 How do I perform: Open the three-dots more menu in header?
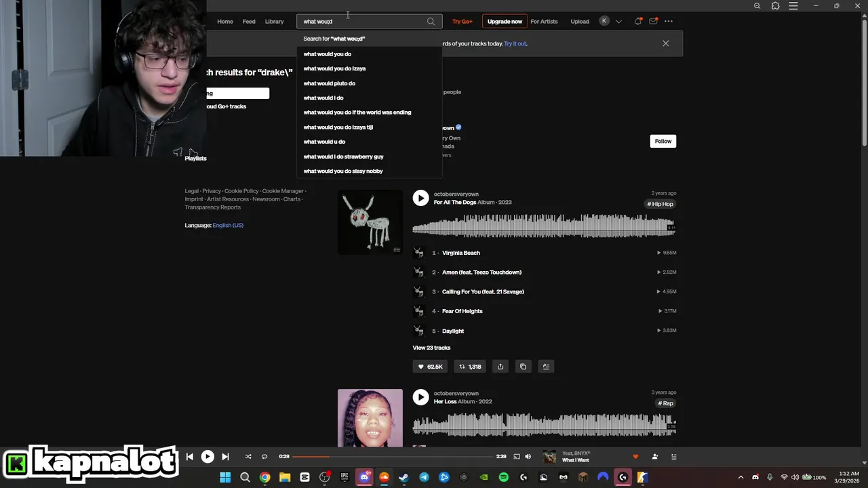point(669,22)
